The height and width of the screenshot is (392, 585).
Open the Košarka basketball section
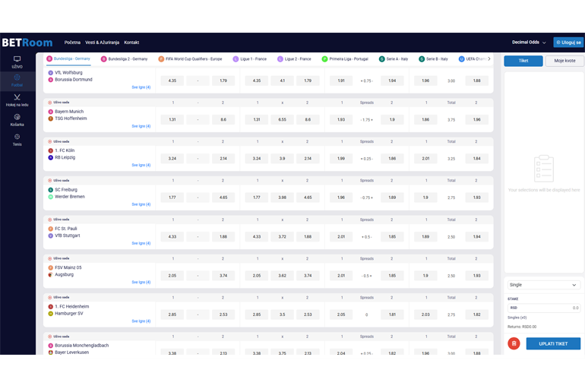tap(17, 120)
